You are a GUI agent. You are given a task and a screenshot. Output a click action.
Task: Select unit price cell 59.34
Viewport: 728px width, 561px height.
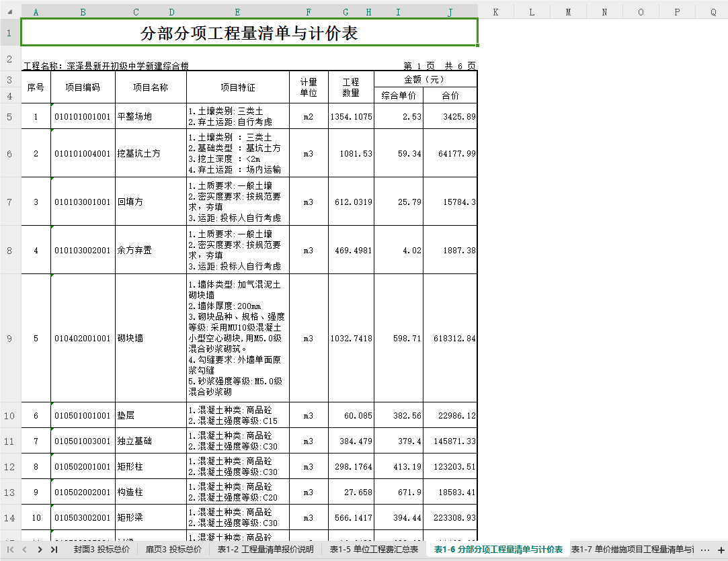pyautogui.click(x=399, y=153)
